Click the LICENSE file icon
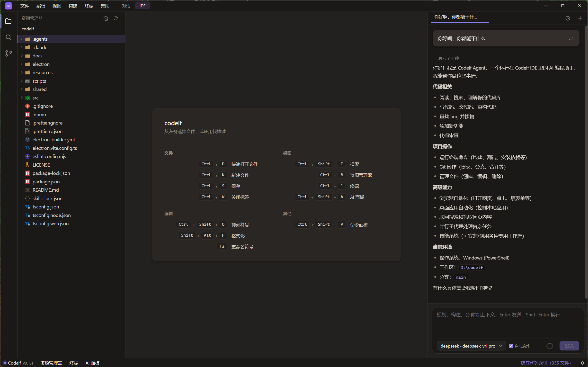The height and width of the screenshot is (367, 588). tap(27, 165)
